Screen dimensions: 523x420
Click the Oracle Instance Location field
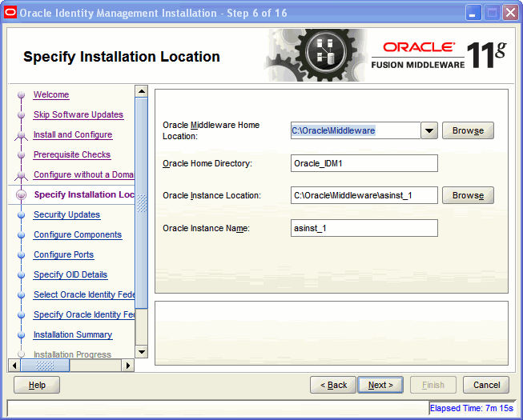[x=364, y=195]
